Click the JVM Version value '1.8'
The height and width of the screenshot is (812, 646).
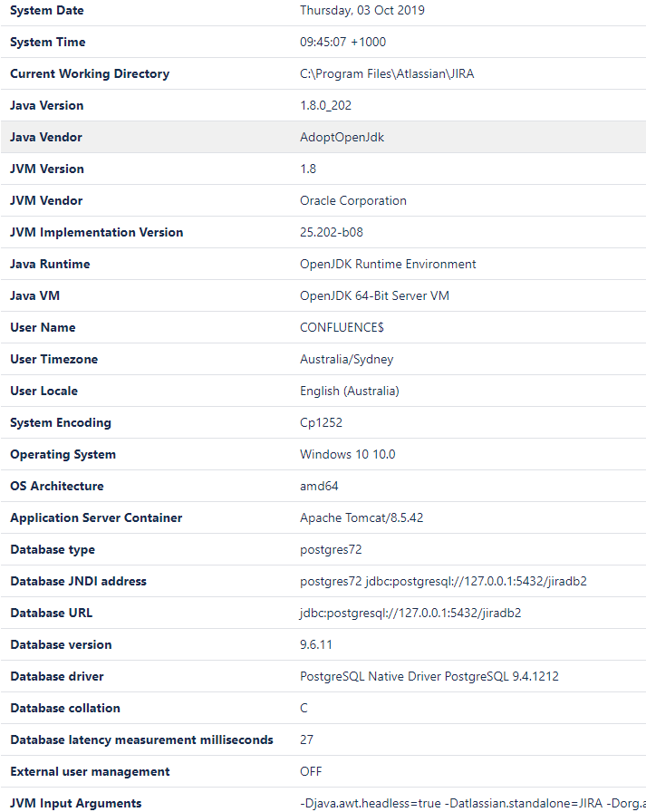[x=307, y=169]
